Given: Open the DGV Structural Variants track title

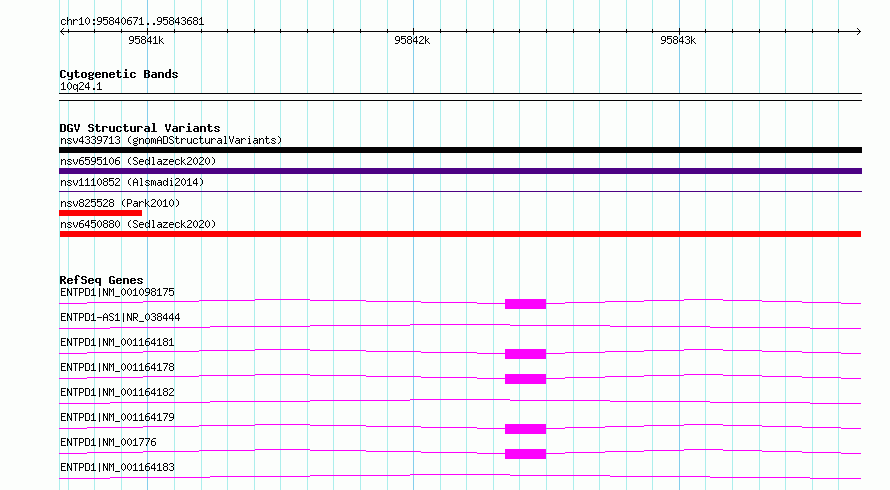Looking at the screenshot, I should pos(140,128).
